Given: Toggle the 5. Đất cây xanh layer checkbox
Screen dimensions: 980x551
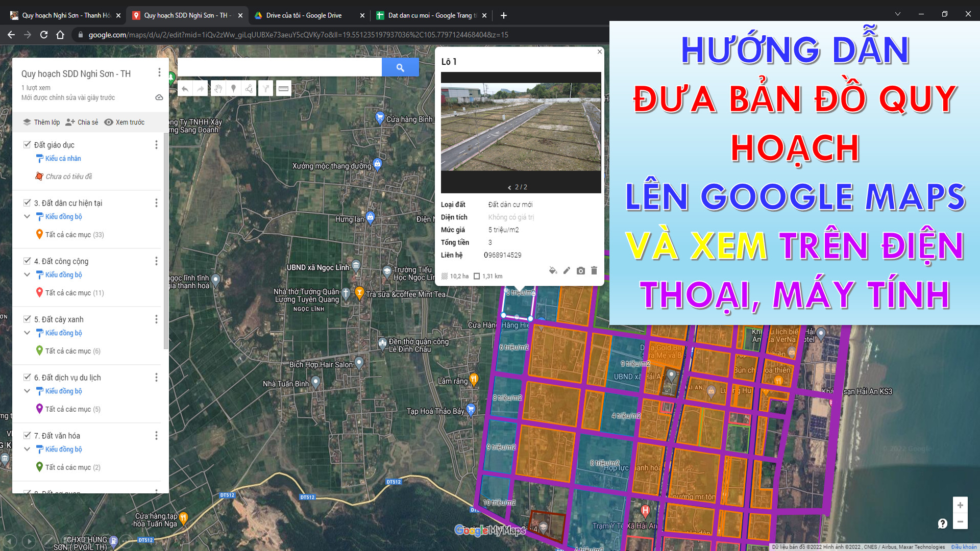Looking at the screenshot, I should pos(27,319).
